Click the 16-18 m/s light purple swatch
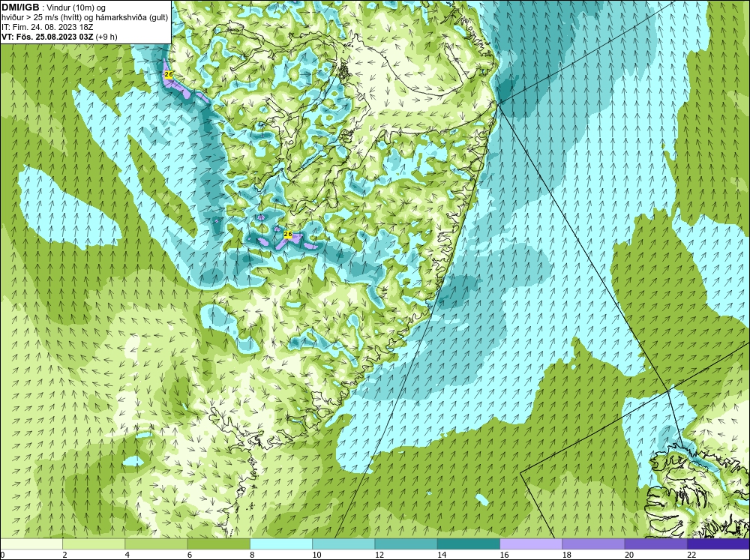The height and width of the screenshot is (560, 750). (x=531, y=544)
